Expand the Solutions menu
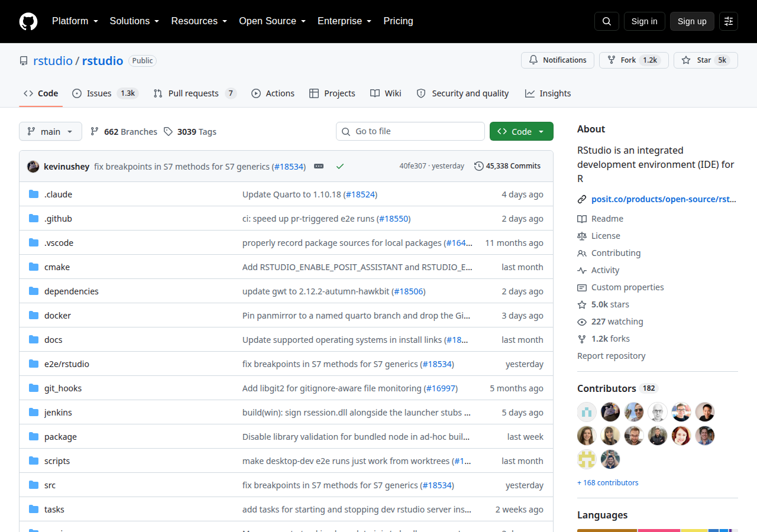Screen dimensions: 757x532 click(x=134, y=21)
